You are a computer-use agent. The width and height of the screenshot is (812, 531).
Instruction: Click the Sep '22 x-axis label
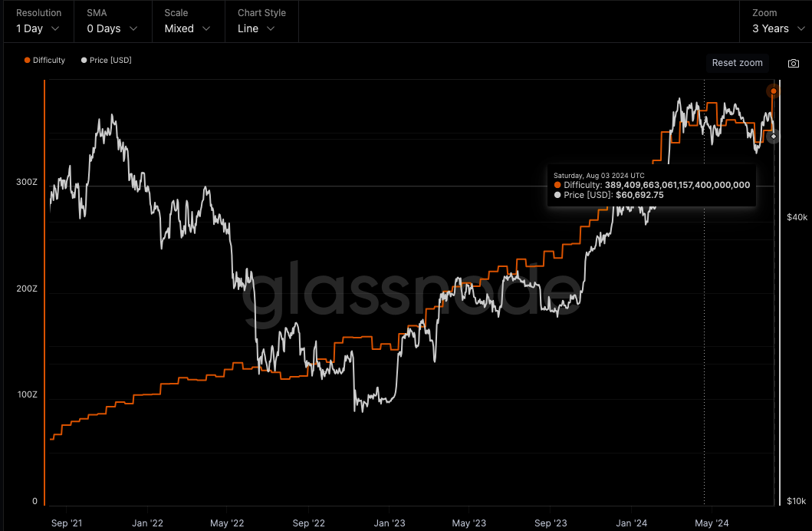click(x=309, y=523)
